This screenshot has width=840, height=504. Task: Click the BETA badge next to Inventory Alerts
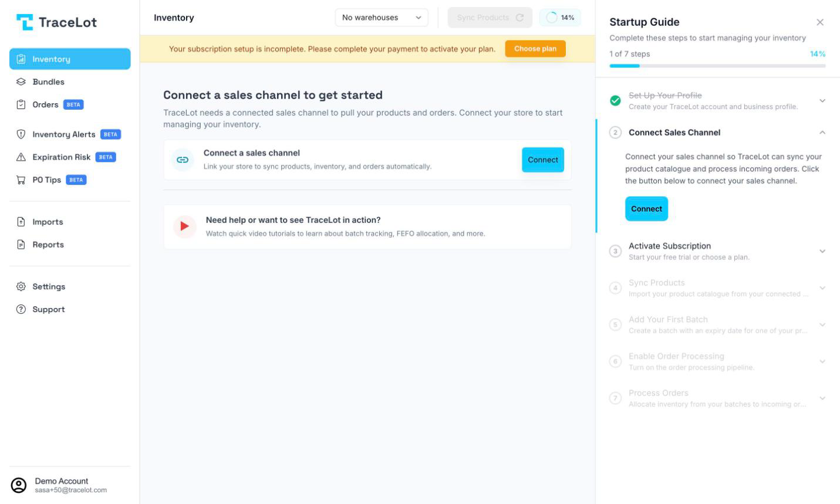(x=110, y=134)
